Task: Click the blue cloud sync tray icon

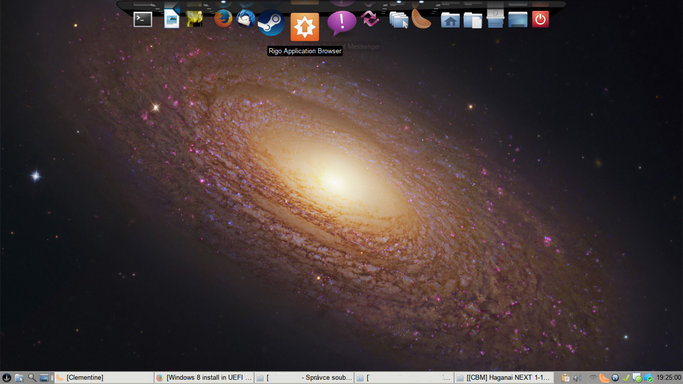Action: tap(648, 378)
